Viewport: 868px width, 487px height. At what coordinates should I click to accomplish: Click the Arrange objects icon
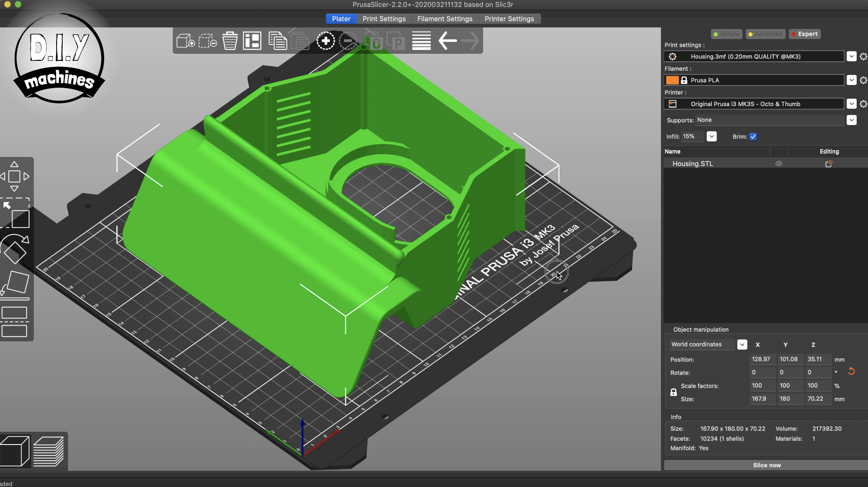pos(252,41)
